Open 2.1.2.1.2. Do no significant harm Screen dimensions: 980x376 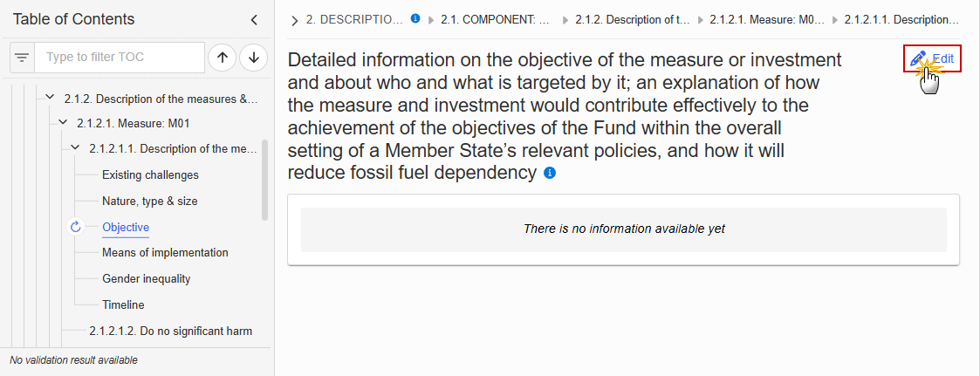[171, 331]
